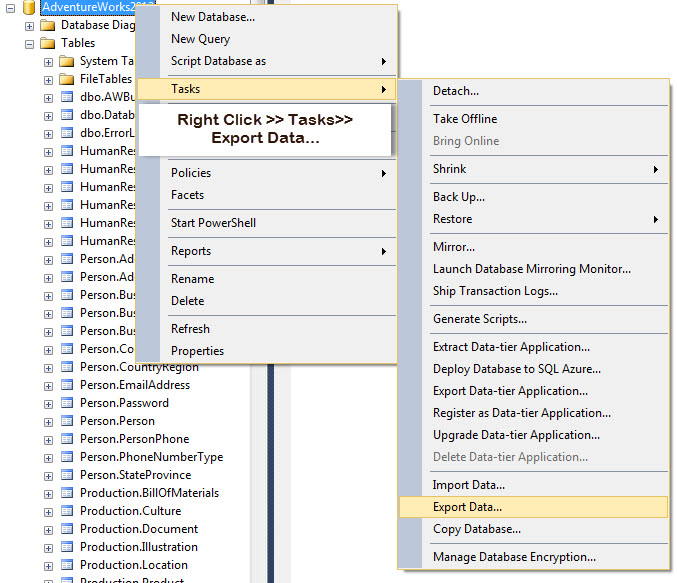
Task: Click the Database Diagrams folder icon
Action: (x=47, y=25)
